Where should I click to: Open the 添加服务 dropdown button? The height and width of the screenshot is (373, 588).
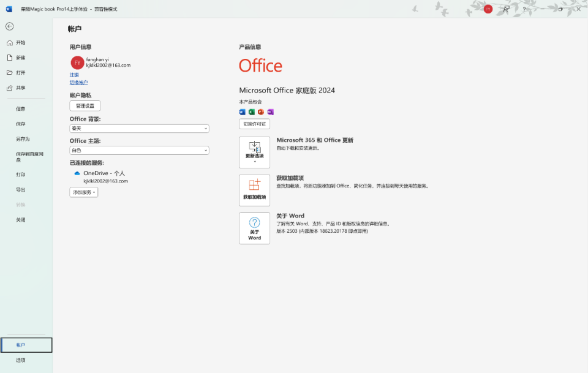click(x=84, y=192)
